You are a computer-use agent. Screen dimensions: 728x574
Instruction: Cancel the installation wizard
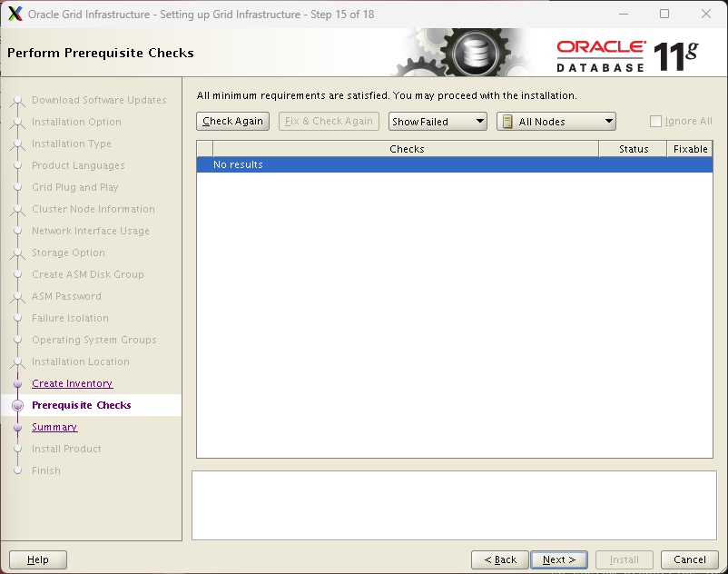pos(690,559)
